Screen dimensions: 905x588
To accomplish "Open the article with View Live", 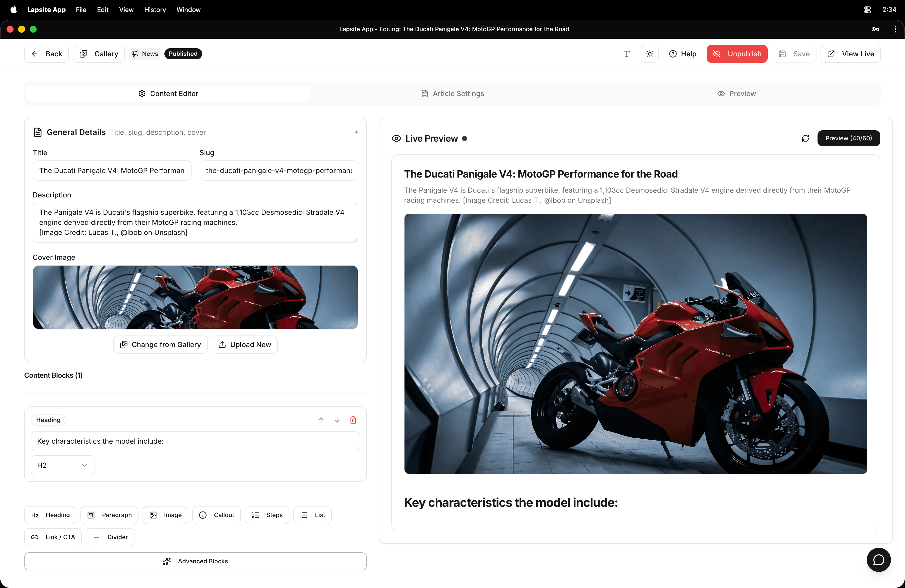I will pyautogui.click(x=851, y=54).
